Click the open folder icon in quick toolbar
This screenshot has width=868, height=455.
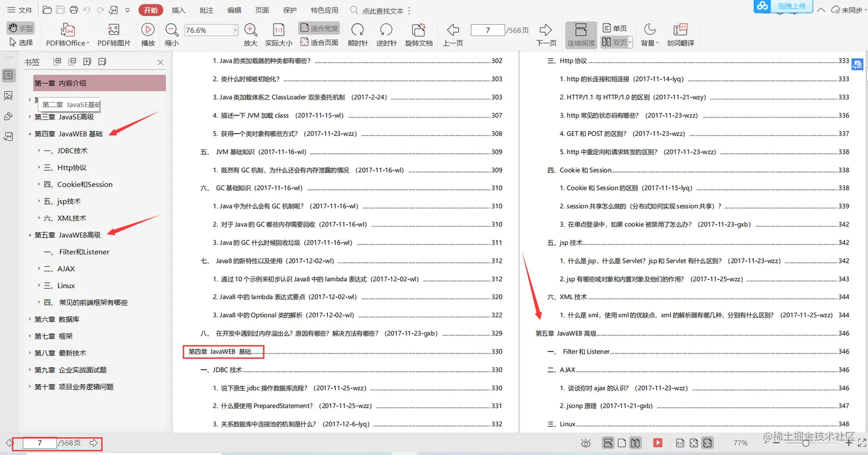[x=47, y=10]
